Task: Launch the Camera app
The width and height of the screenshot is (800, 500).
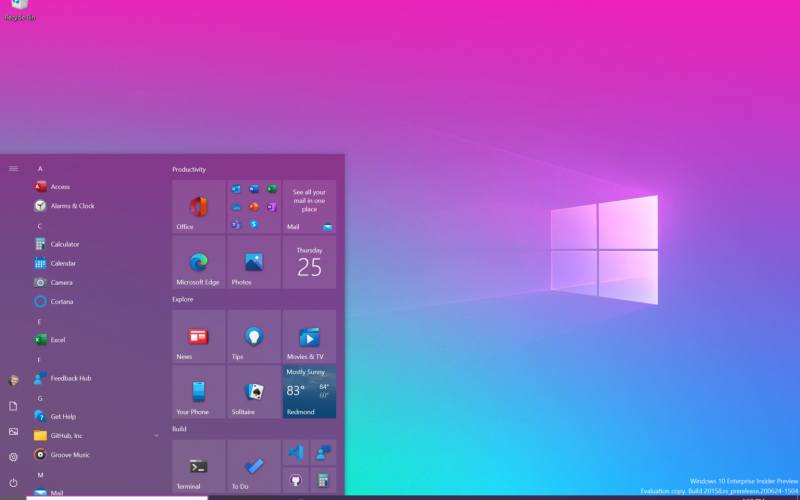Action: (97, 283)
